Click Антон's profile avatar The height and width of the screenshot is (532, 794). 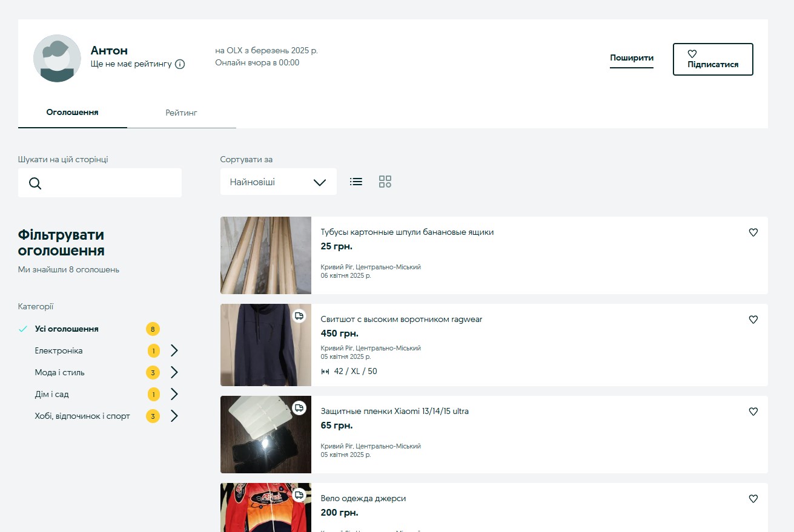click(57, 58)
